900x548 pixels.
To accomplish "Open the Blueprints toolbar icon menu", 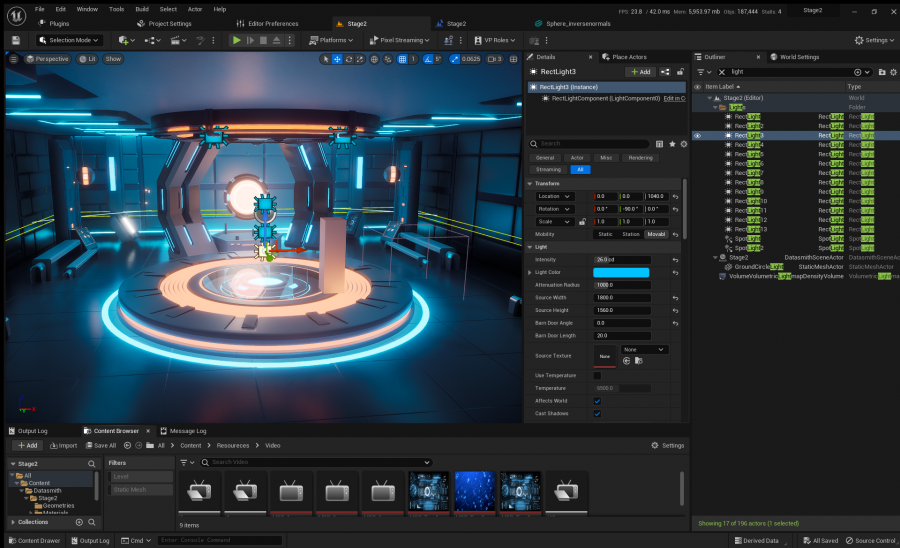I will pyautogui.click(x=153, y=40).
